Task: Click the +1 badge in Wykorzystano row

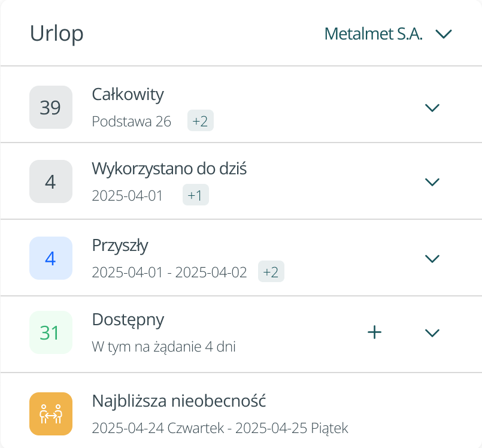Action: [196, 195]
